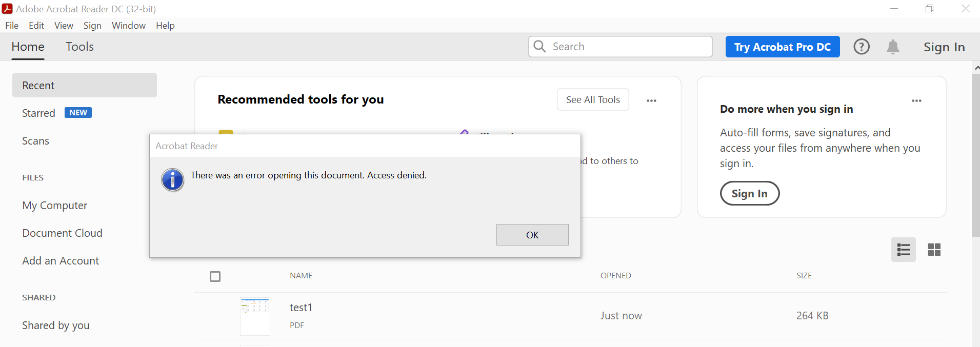Open options dots in Recommended tools card
980x347 pixels.
pyautogui.click(x=651, y=100)
